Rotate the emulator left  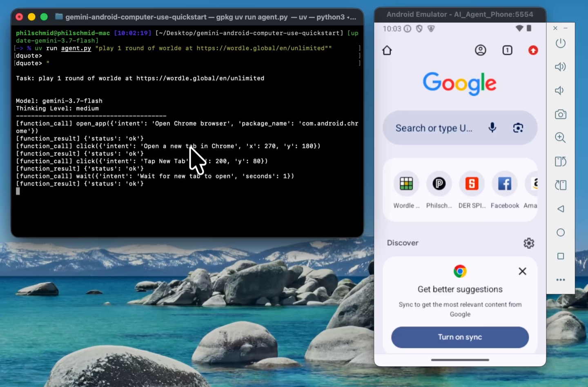click(x=561, y=161)
